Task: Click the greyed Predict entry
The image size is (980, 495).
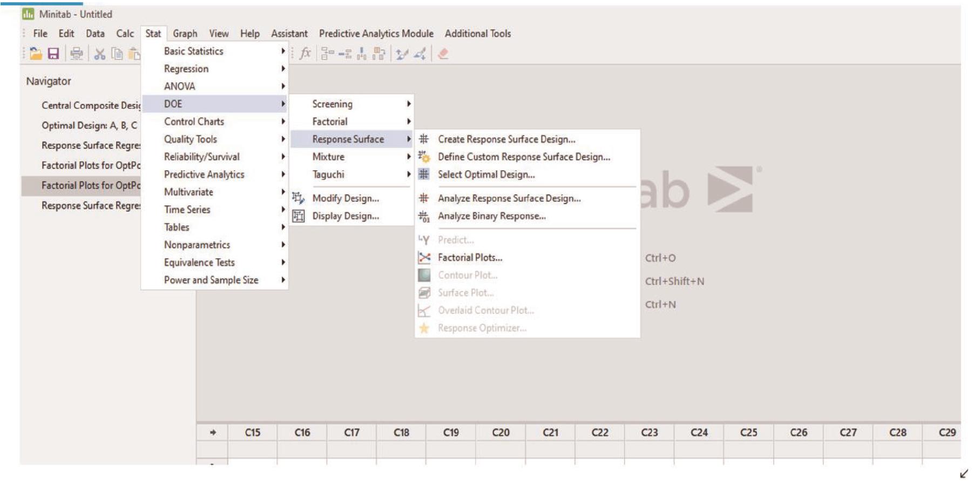Action: [527, 240]
